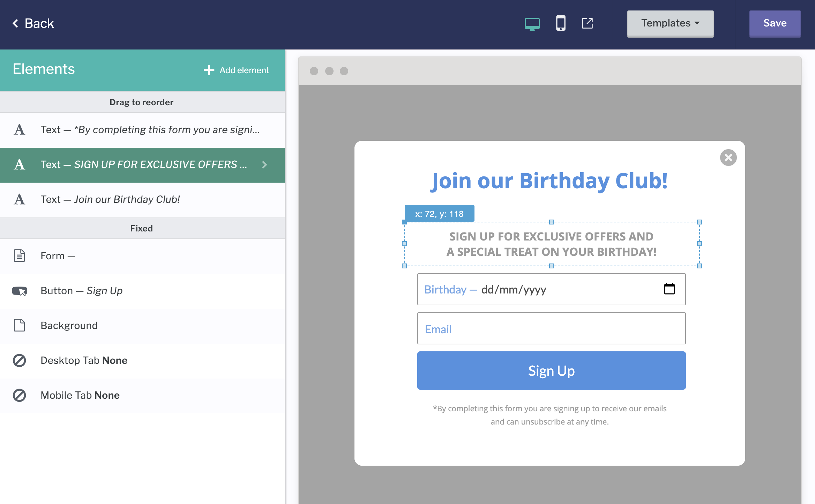Save the form design
The image size is (815, 504).
(775, 23)
